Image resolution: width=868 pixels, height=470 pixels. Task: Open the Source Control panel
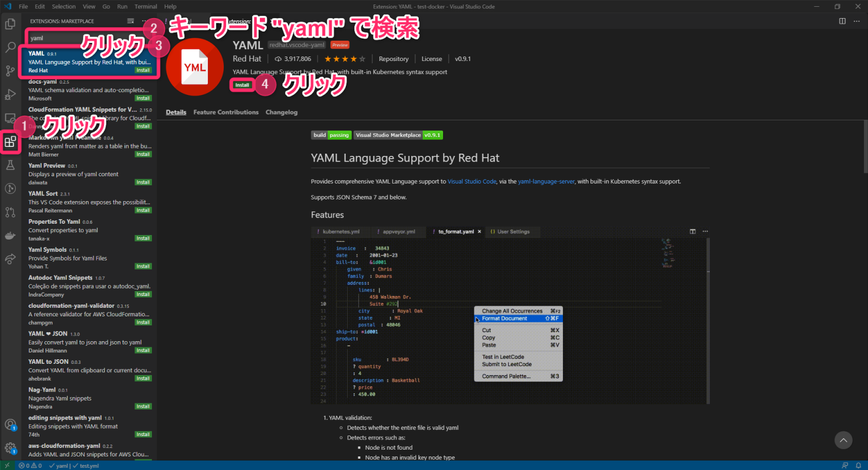(10, 71)
